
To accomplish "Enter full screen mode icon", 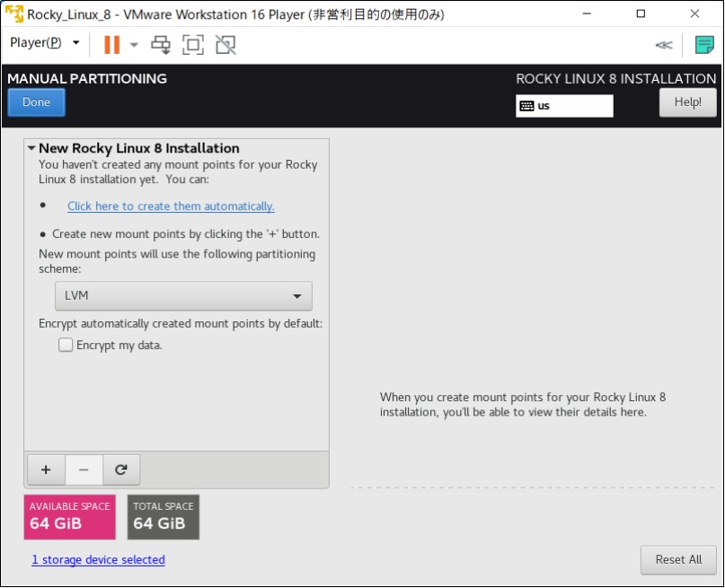I will pyautogui.click(x=192, y=43).
